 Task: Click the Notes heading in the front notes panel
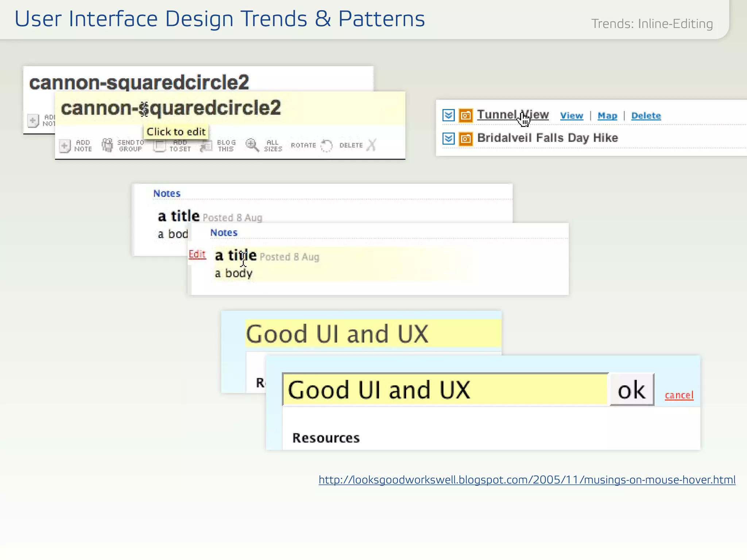(x=224, y=233)
